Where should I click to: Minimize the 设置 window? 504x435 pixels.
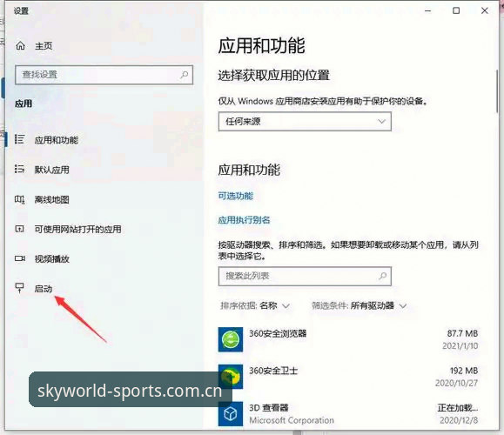click(427, 10)
